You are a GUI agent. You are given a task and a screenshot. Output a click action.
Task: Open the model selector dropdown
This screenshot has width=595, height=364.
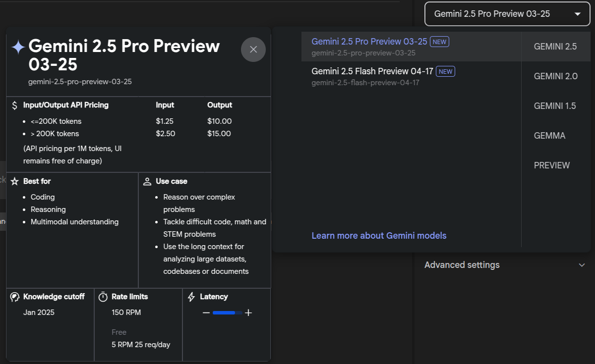[x=507, y=14]
